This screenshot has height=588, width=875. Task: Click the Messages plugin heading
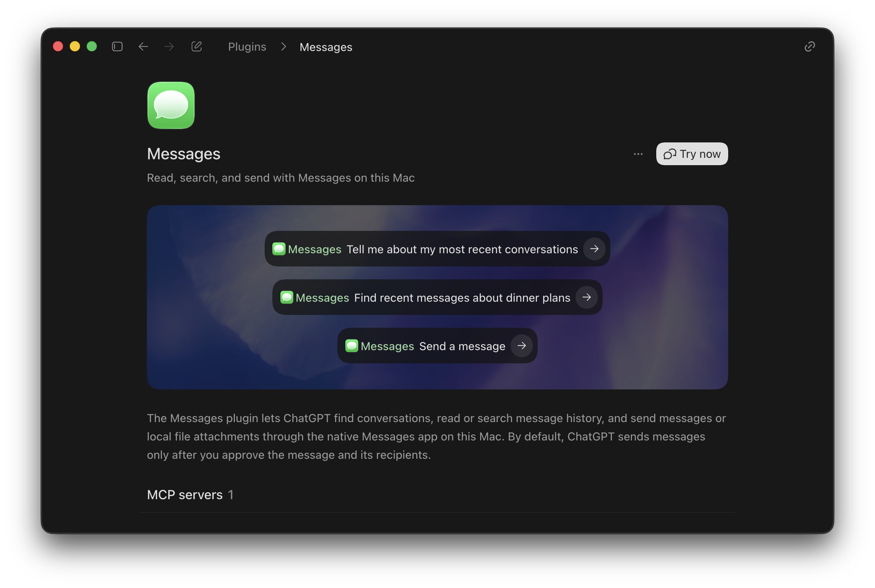[184, 154]
